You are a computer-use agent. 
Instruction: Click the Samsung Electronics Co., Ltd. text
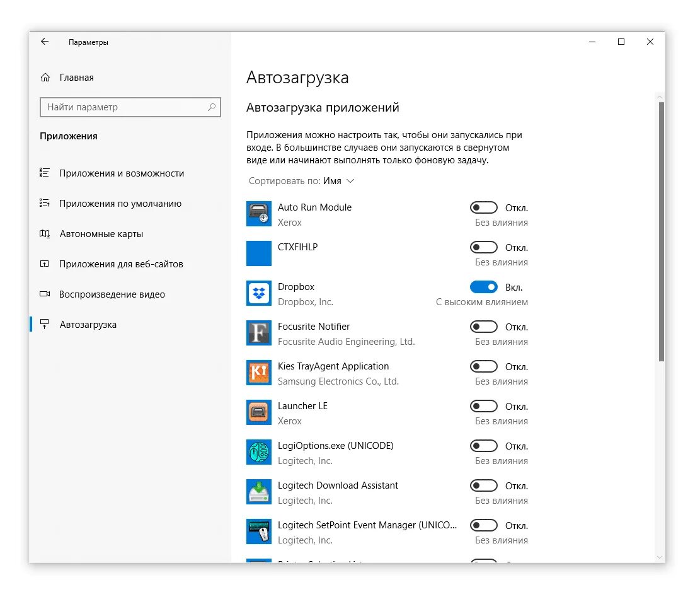[338, 381]
